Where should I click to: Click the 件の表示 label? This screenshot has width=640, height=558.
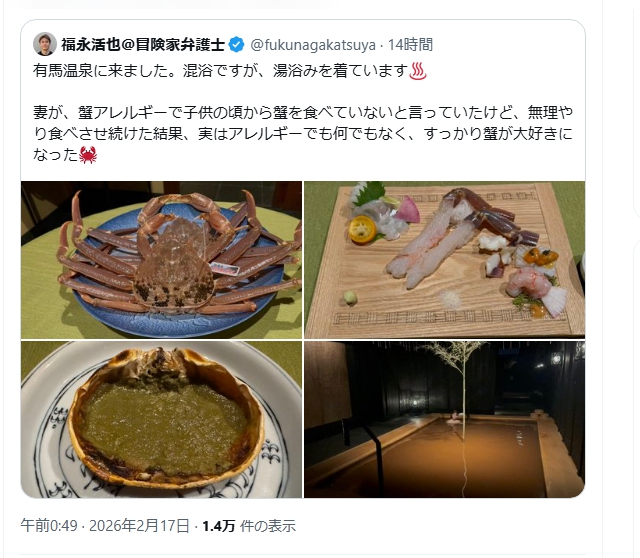coord(268,526)
